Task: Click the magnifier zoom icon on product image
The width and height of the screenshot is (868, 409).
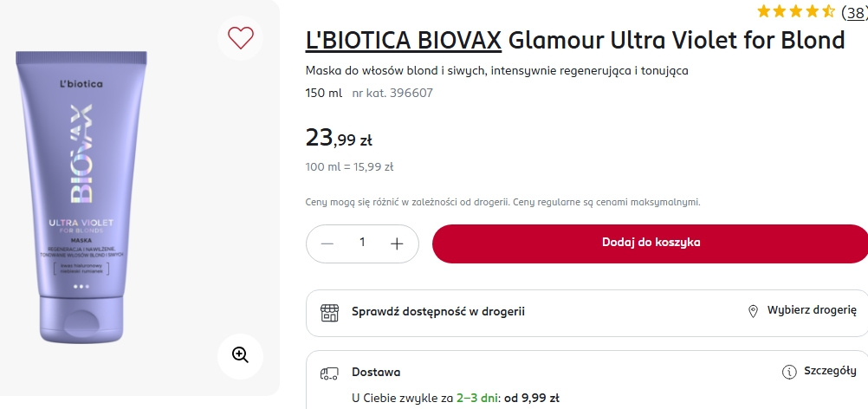Action: point(240,354)
